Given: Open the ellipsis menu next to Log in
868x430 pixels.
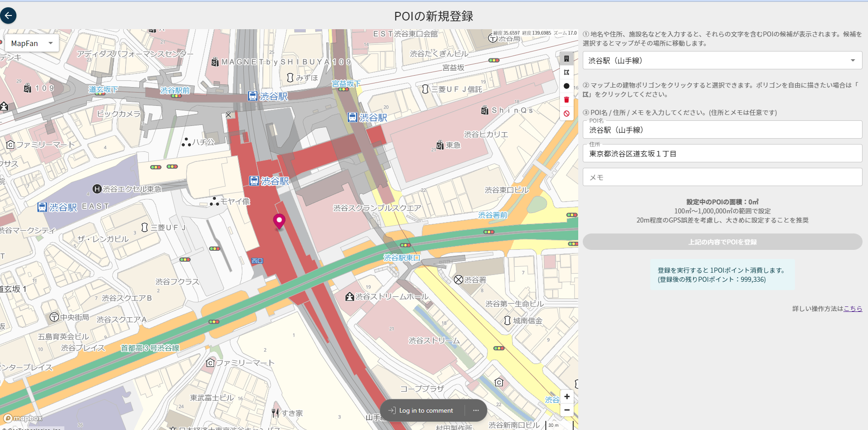Looking at the screenshot, I should (x=476, y=410).
